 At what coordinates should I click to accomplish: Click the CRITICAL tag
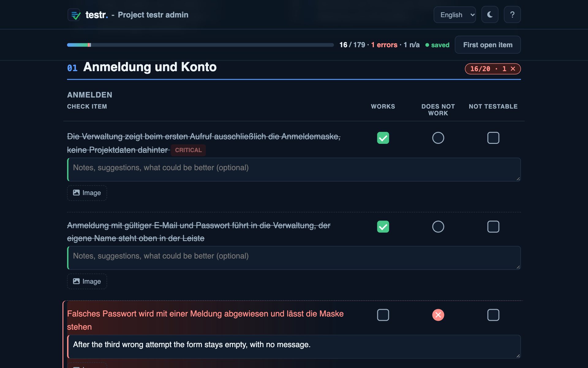pos(188,150)
